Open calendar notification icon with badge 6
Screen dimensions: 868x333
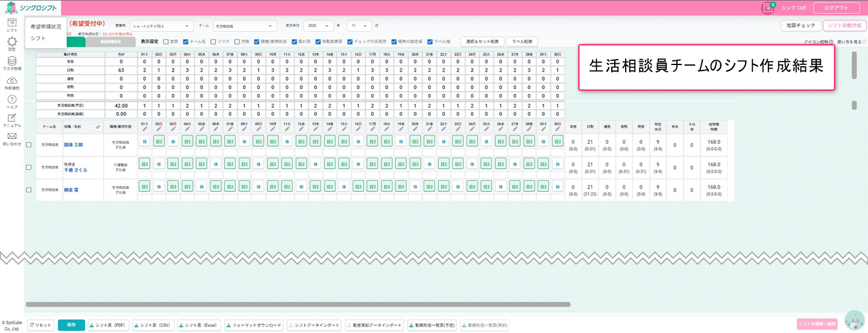(768, 8)
